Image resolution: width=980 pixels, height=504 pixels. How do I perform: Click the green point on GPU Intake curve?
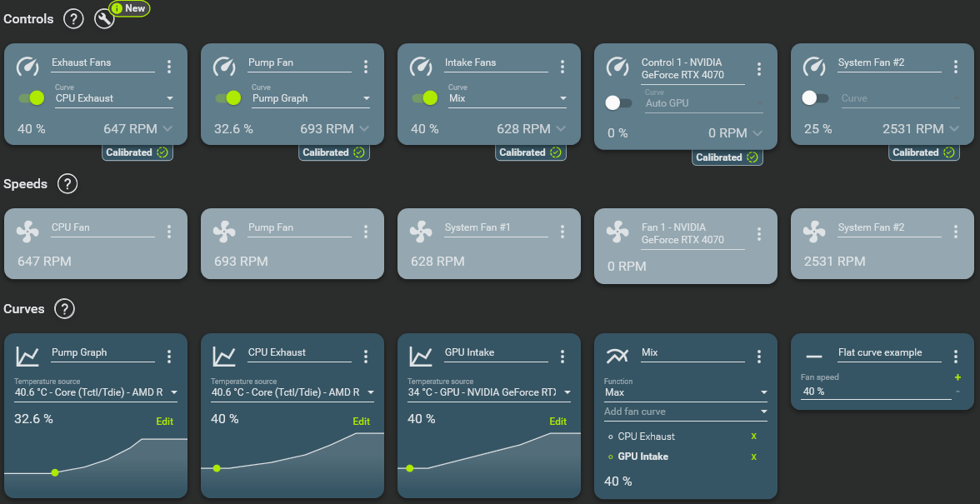[410, 468]
